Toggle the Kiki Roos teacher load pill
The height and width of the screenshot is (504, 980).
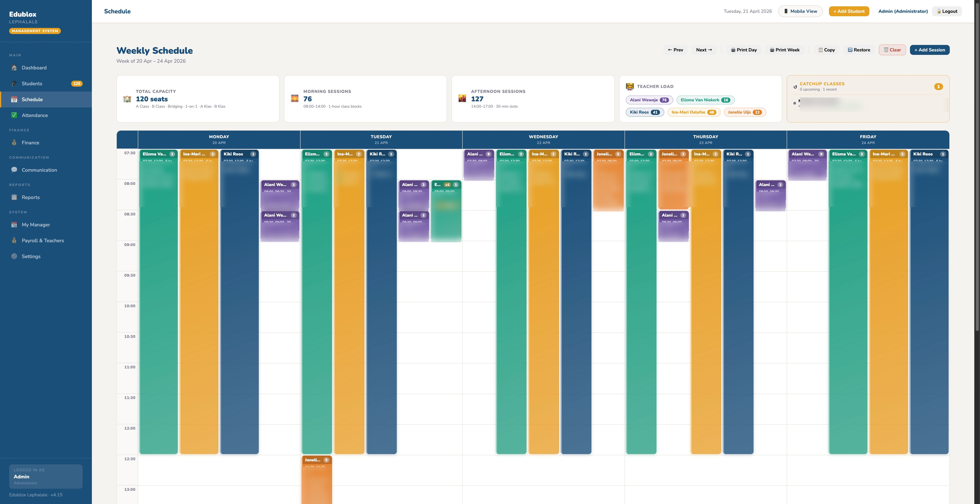click(x=645, y=112)
